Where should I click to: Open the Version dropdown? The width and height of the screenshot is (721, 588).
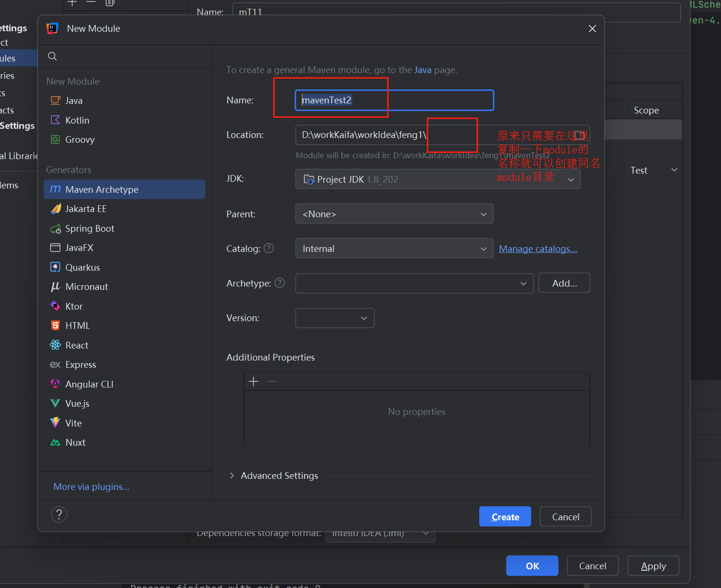[x=335, y=318]
